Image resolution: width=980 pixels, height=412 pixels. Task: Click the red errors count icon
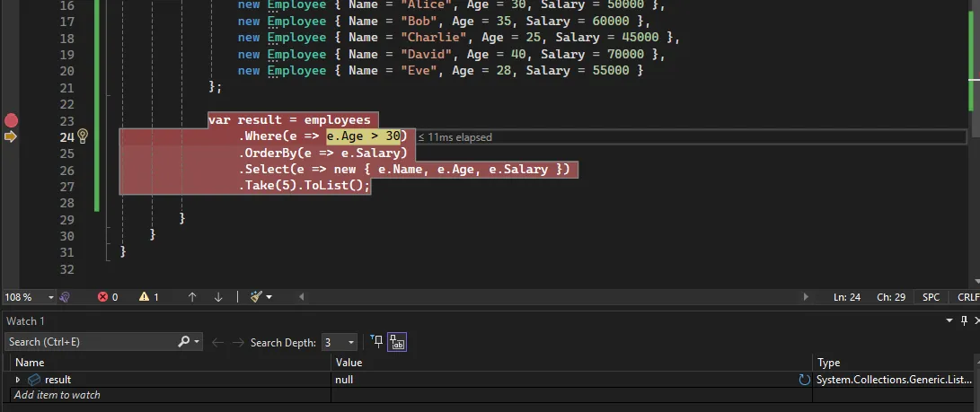coord(102,297)
